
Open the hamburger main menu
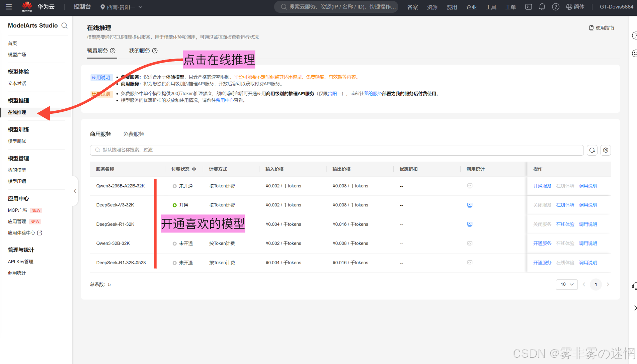[x=9, y=7]
